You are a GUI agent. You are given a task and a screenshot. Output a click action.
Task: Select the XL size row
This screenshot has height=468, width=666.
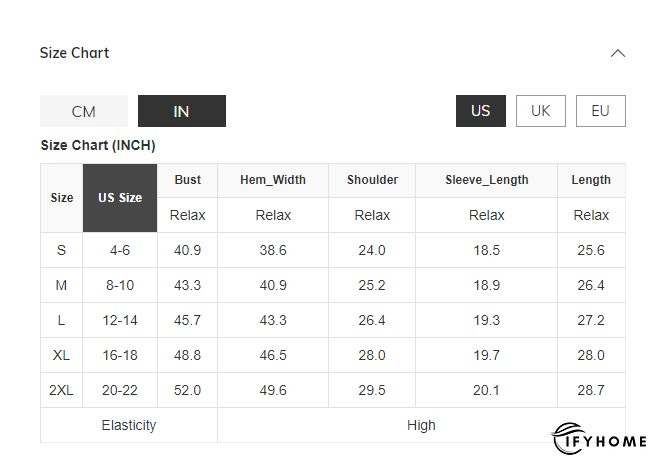(x=62, y=355)
